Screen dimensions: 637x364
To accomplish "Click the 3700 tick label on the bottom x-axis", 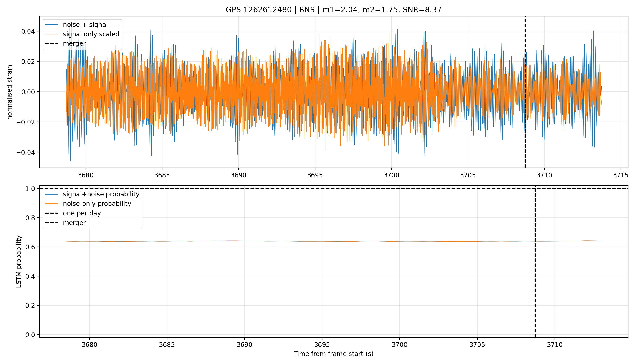I will pos(399,345).
